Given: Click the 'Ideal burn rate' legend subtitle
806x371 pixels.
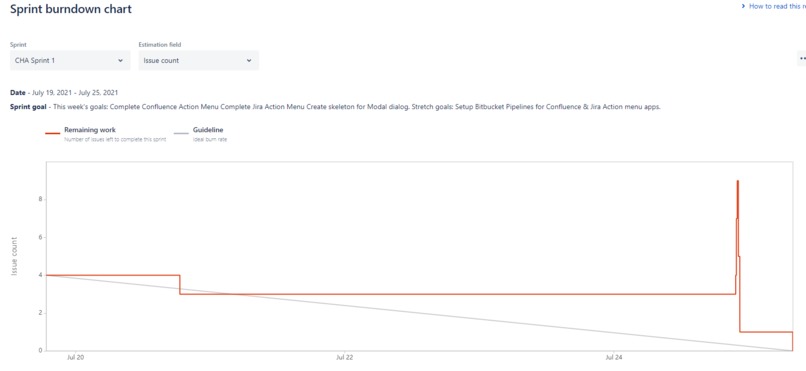Looking at the screenshot, I should click(x=210, y=139).
